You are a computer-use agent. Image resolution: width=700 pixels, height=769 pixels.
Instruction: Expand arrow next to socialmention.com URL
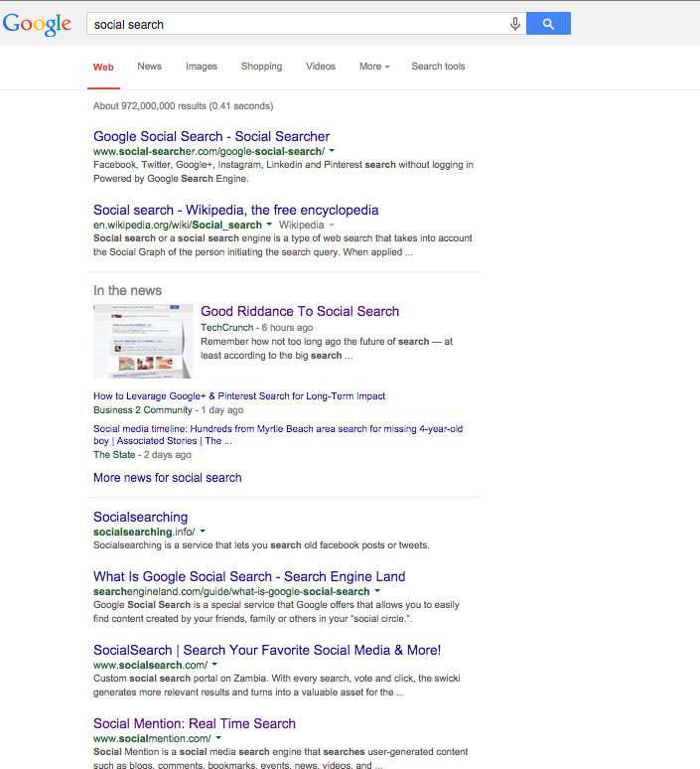point(218,739)
